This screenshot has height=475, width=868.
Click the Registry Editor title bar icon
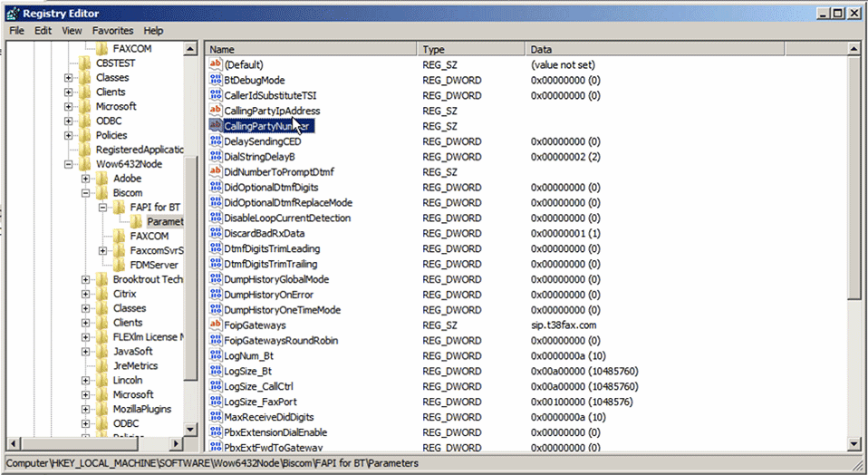(x=13, y=13)
